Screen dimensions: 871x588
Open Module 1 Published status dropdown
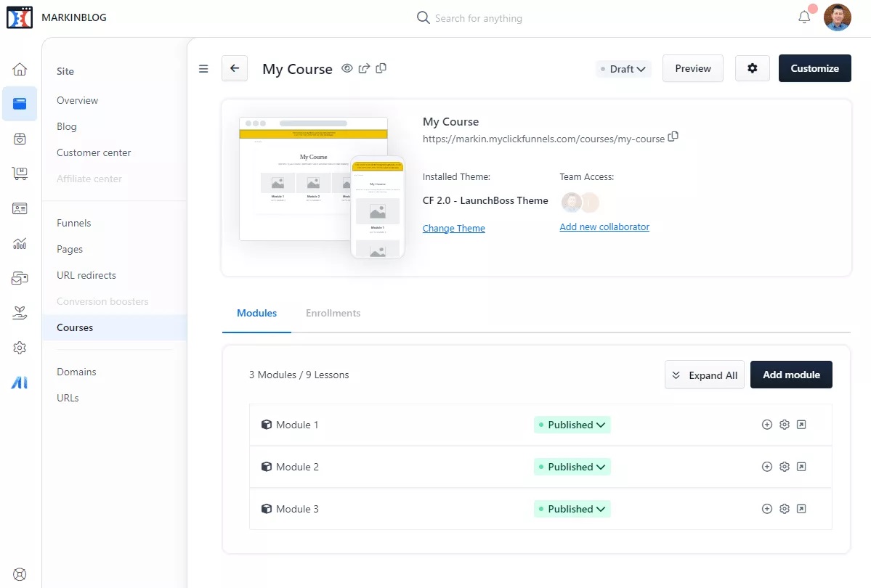[572, 425]
